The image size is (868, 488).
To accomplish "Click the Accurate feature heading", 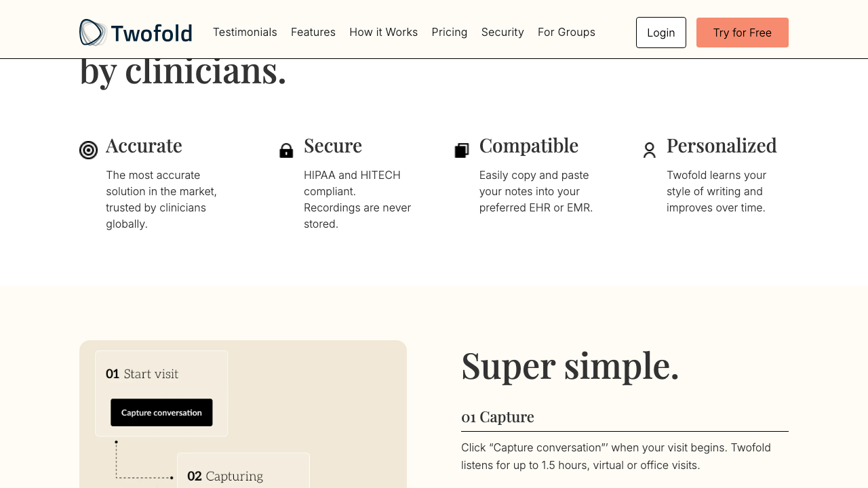I will [x=144, y=146].
